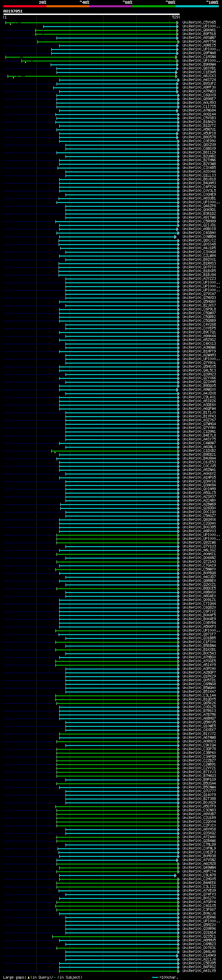This screenshot has height=980, width=222.
Task: Open hit UniRef100_Q3AVI6
Action: point(199,481)
